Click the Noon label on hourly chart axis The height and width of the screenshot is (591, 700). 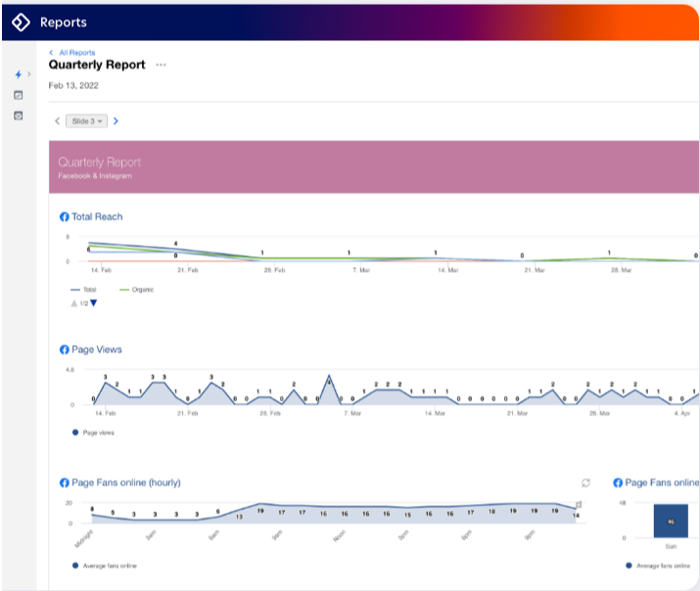(340, 535)
